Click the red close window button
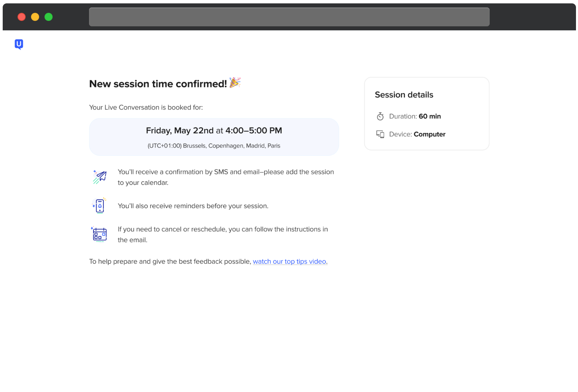Screen dimensions: 578x392 [22, 17]
